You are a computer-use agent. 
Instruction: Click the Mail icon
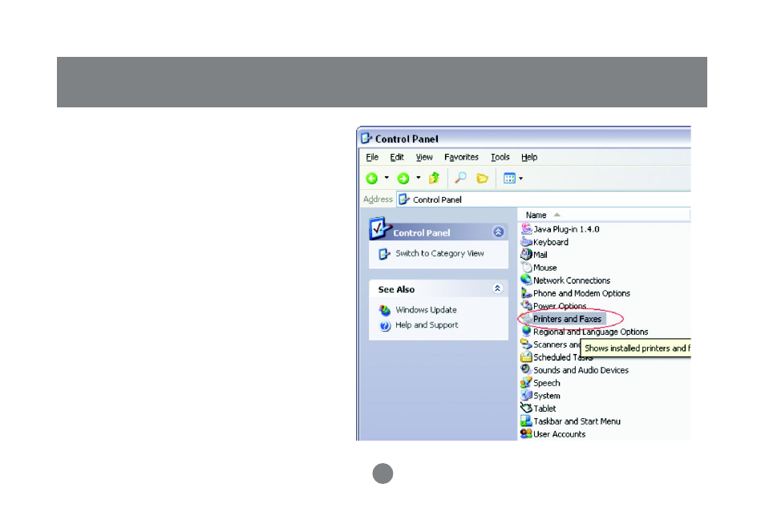tap(526, 254)
